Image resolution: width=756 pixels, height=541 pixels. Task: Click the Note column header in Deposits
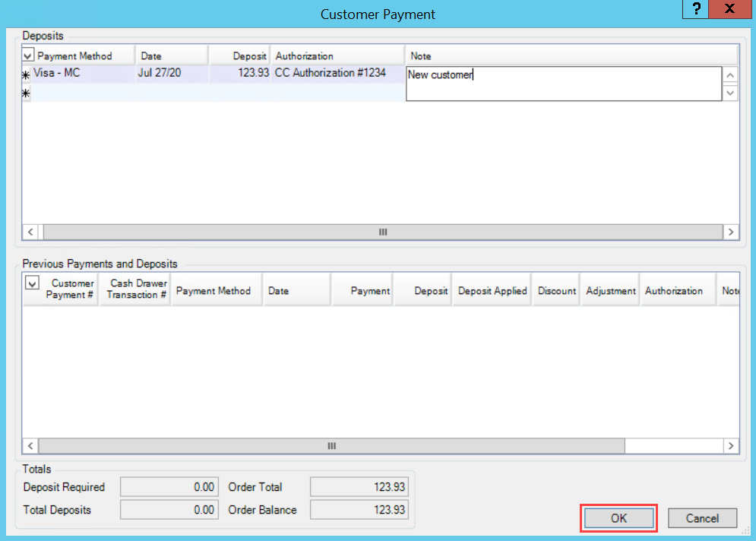click(572, 56)
